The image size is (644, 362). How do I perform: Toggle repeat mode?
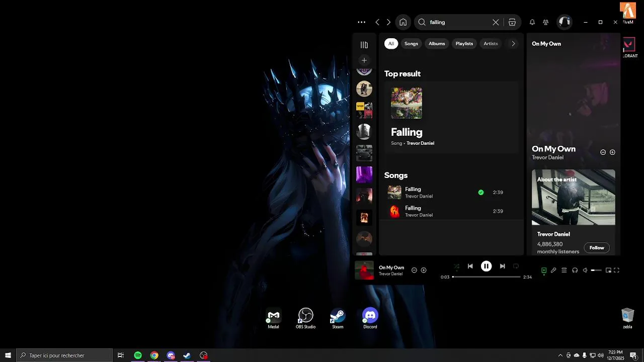(516, 266)
